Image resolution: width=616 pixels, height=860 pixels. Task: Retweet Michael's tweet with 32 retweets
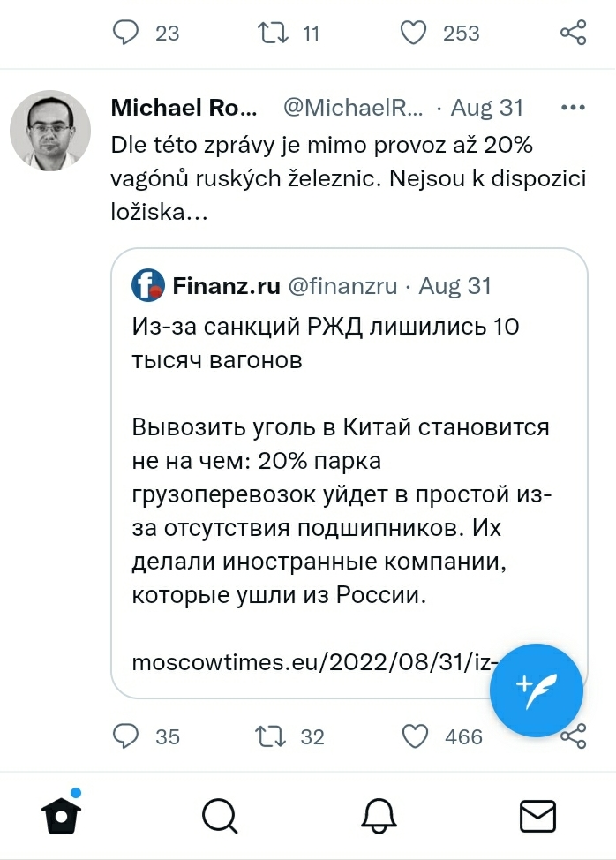tap(267, 736)
